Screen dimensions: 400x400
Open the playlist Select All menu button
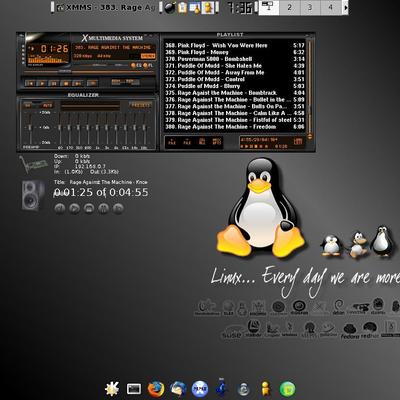tap(202, 142)
